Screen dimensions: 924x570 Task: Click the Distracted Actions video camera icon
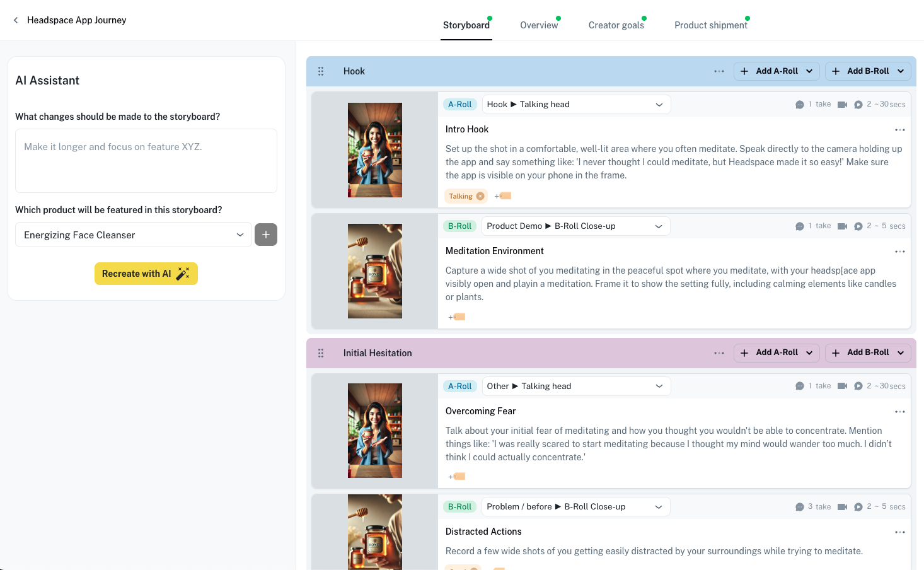coord(842,507)
